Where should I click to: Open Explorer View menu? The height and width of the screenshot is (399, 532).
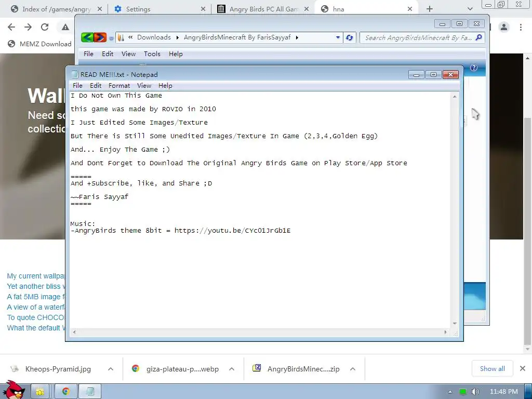(129, 54)
